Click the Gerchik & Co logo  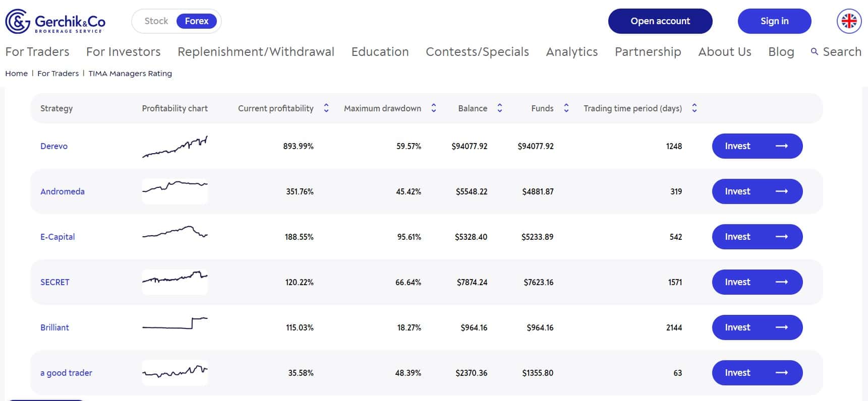click(55, 21)
